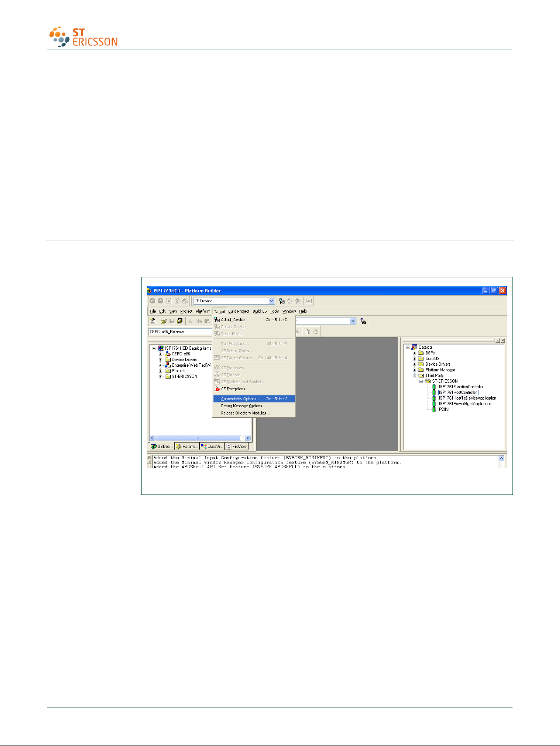The image size is (560, 746).
Task: Click the Forward navigation arrow icon
Action: [x=160, y=301]
